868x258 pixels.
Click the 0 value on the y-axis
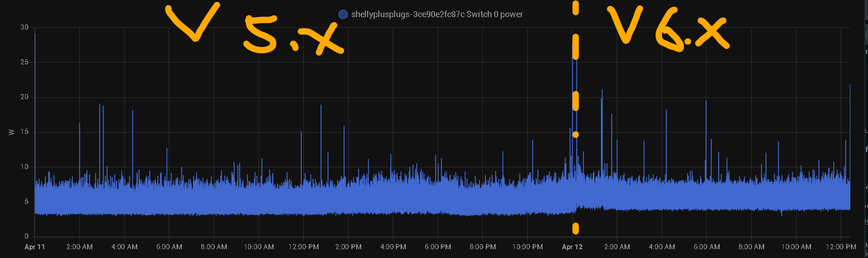(26, 236)
